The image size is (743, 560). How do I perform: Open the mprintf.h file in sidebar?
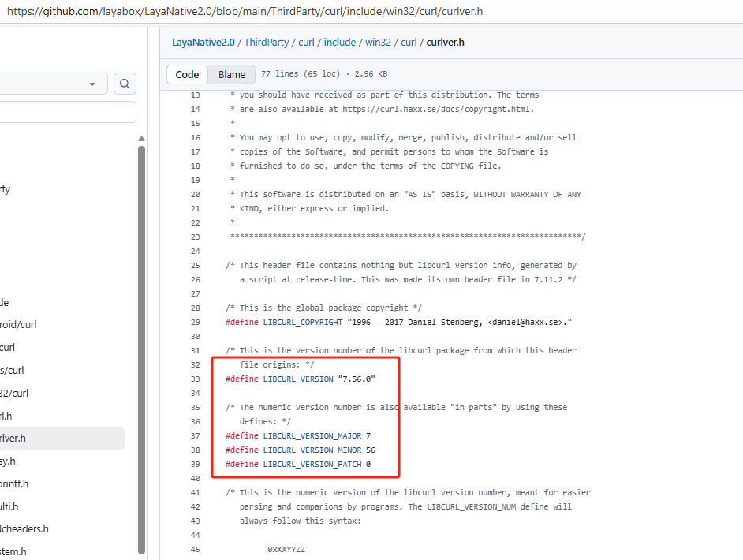[16, 483]
